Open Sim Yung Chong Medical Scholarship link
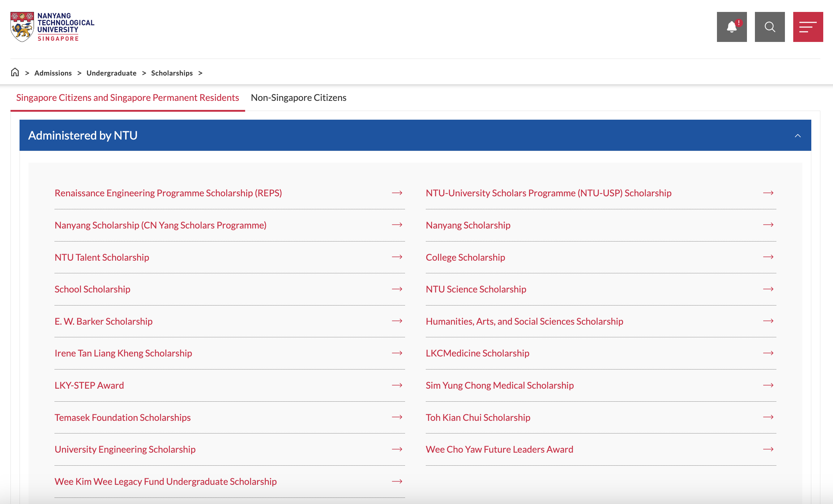The width and height of the screenshot is (833, 504). click(500, 385)
